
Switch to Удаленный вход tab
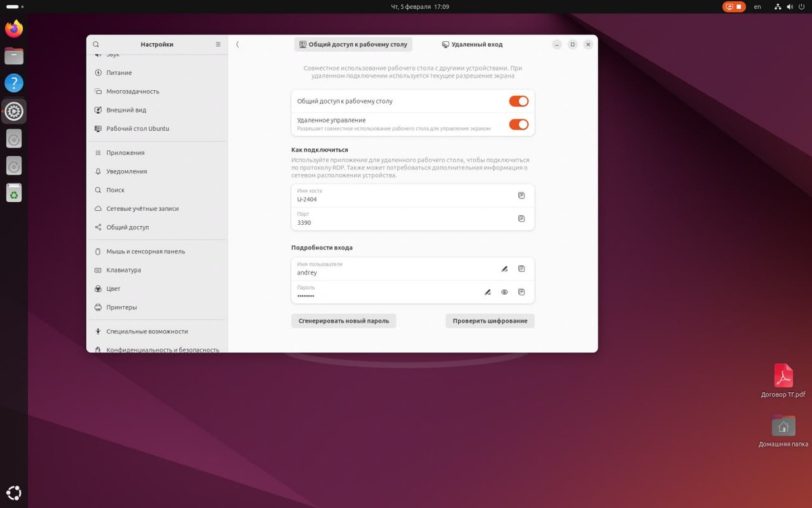(x=472, y=44)
